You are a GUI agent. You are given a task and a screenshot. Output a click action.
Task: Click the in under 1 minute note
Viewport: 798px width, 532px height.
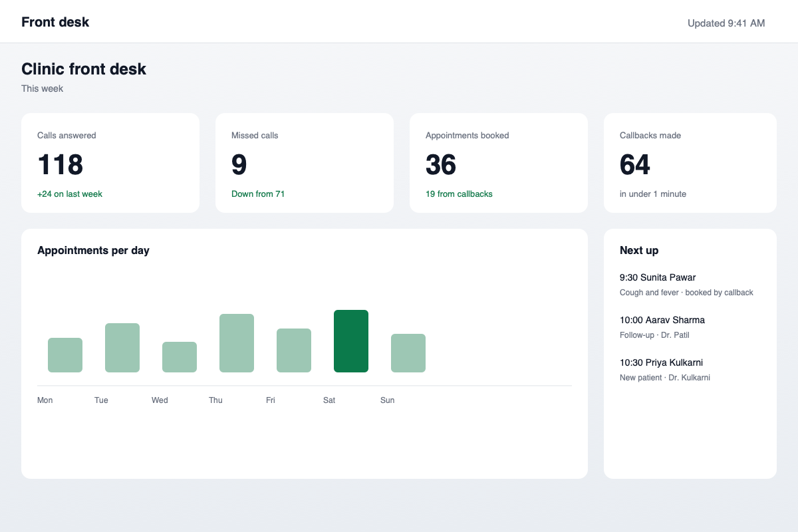pos(653,194)
